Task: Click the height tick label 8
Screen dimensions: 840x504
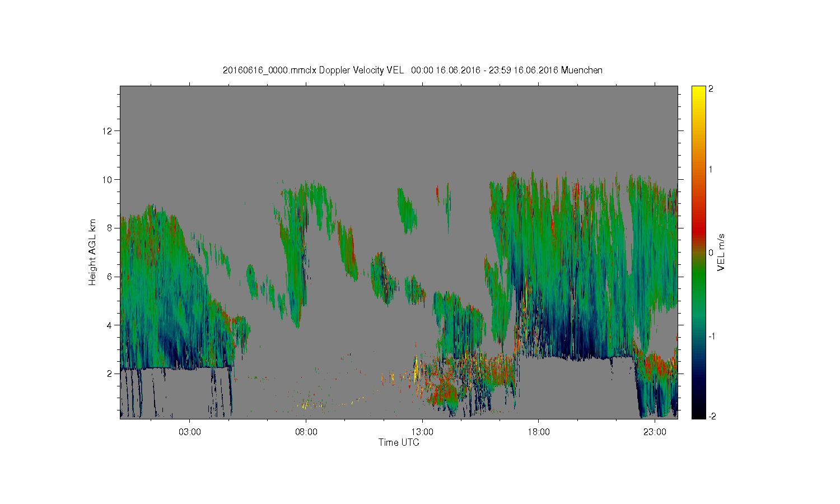Action: point(110,228)
